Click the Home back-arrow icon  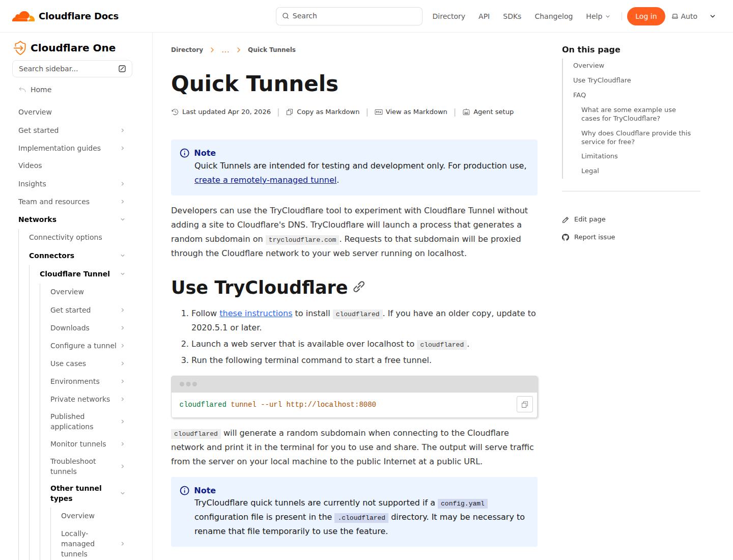[x=22, y=90]
